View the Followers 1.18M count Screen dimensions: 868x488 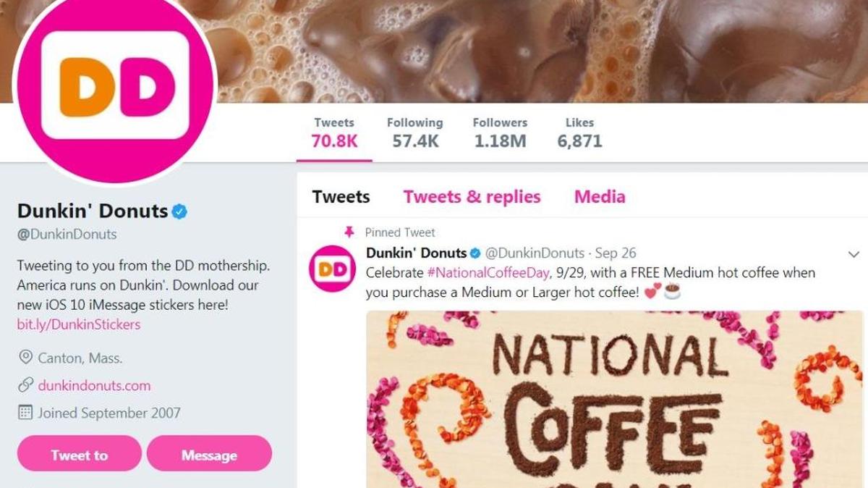[500, 132]
